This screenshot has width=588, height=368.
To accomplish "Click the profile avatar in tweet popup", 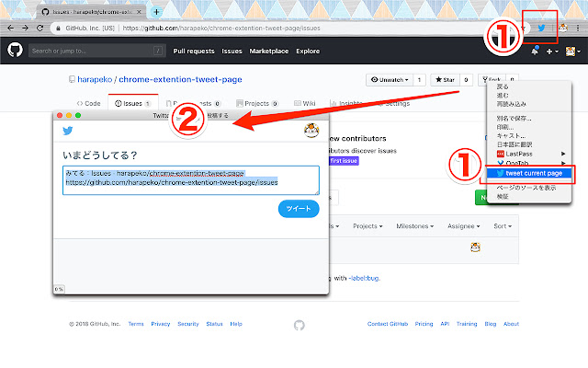I will pyautogui.click(x=311, y=131).
